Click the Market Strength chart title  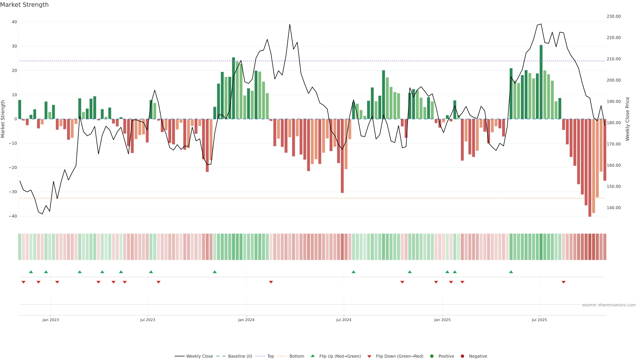pos(24,5)
